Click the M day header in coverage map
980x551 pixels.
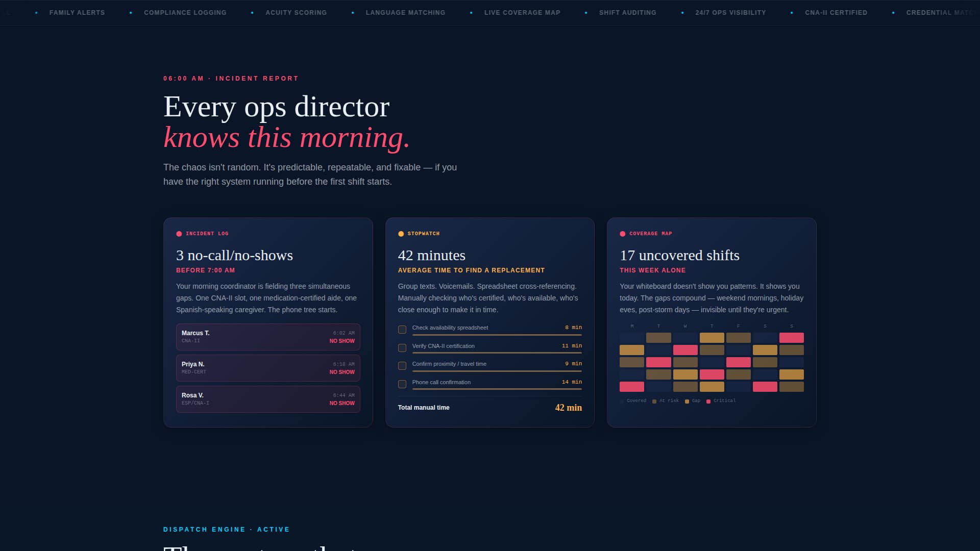[x=632, y=327]
